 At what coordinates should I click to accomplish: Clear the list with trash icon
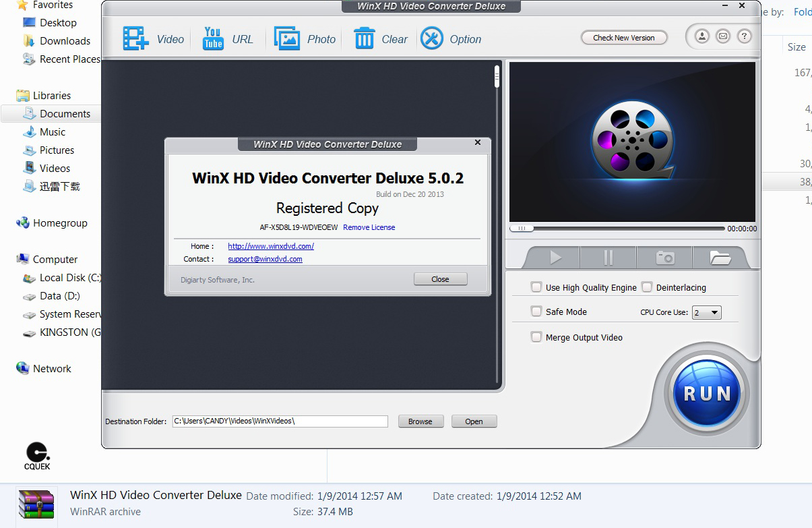(380, 38)
